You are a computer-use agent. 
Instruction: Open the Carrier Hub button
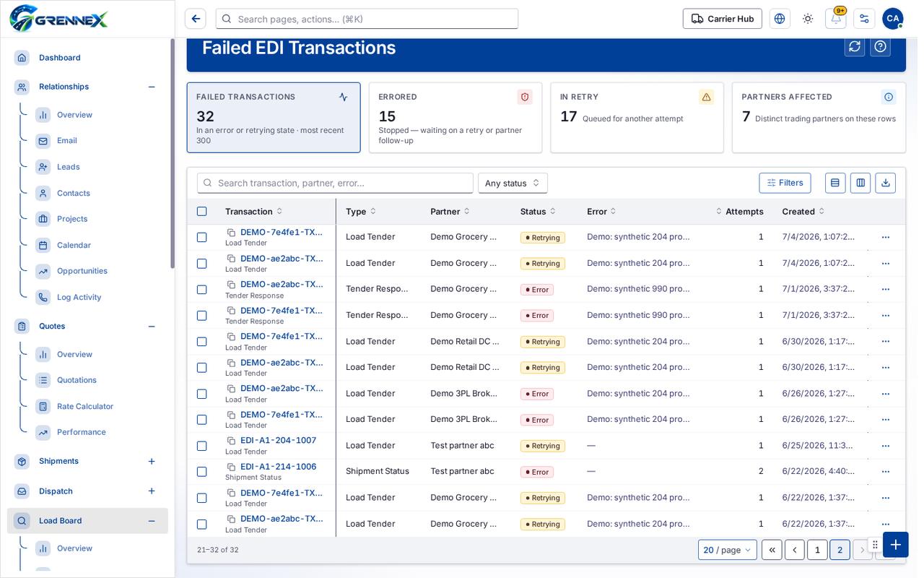722,19
